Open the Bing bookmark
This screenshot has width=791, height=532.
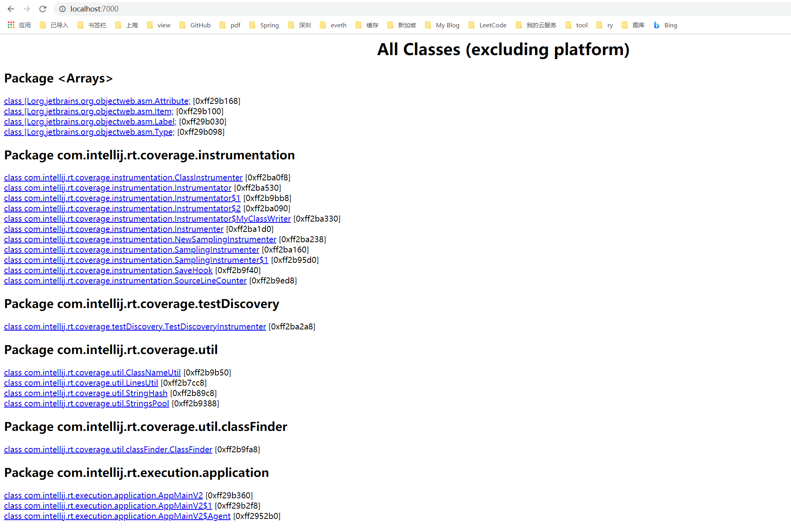[x=665, y=25]
